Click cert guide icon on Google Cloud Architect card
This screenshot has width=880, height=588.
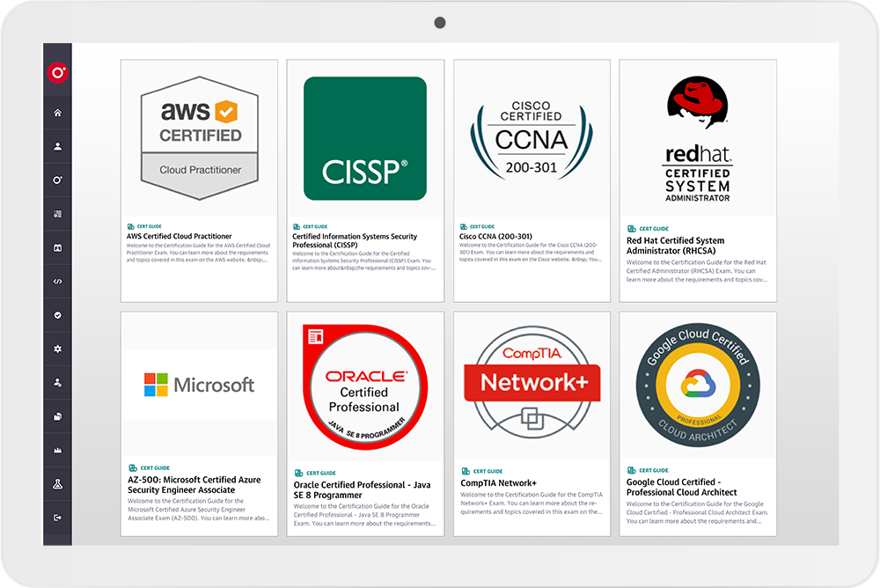coord(631,470)
